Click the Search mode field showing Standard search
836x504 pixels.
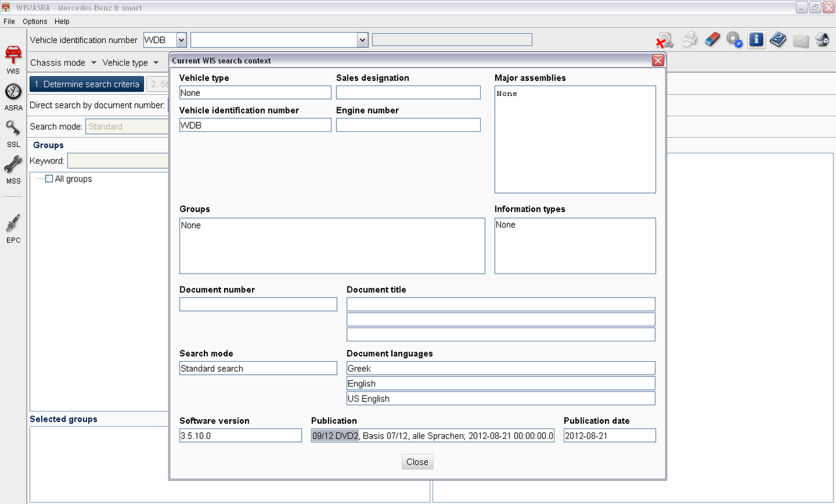258,368
